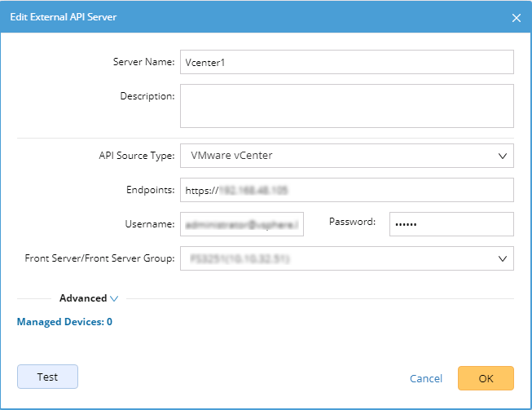Click into the Endpoints https field

(x=346, y=190)
